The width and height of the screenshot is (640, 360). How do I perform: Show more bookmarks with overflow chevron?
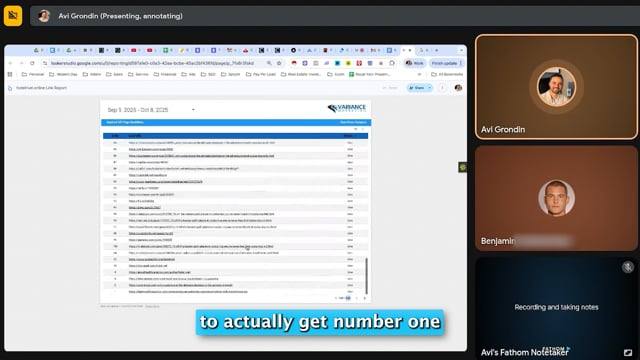419,74
